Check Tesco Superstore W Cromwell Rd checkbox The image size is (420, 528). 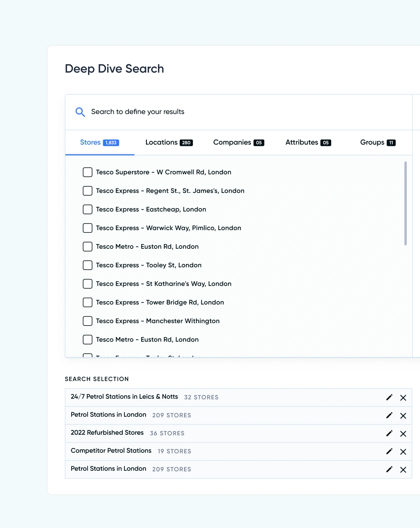pyautogui.click(x=88, y=172)
